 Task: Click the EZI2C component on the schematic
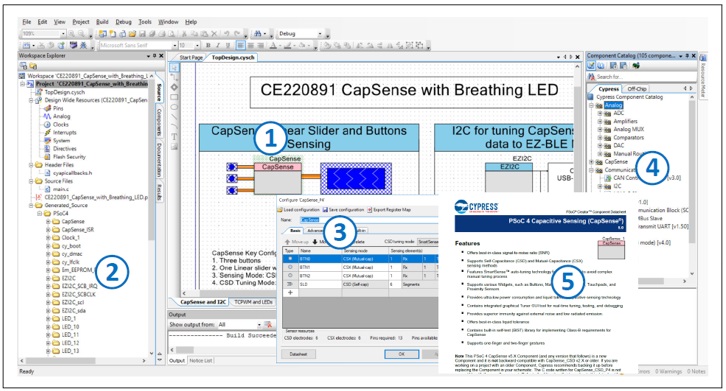(x=509, y=177)
